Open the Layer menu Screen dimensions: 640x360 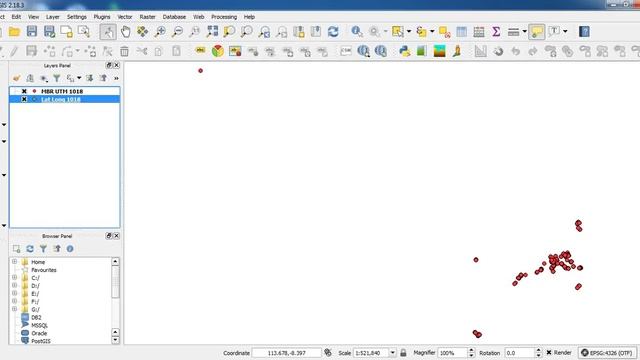point(53,17)
